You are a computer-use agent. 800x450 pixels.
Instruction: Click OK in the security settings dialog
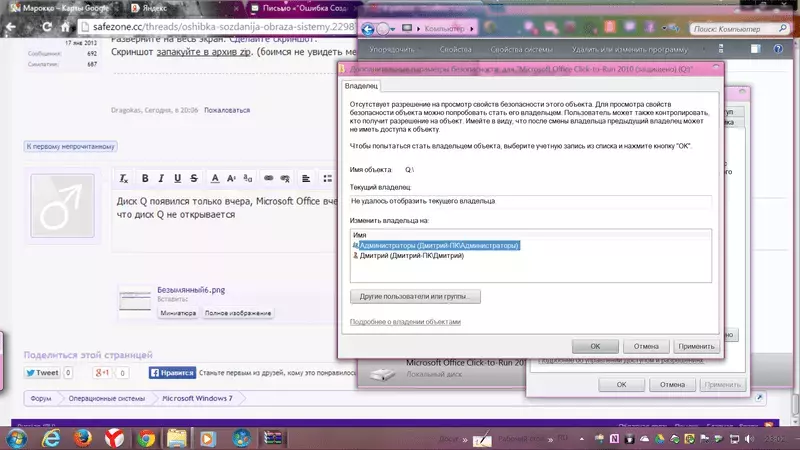coord(595,346)
